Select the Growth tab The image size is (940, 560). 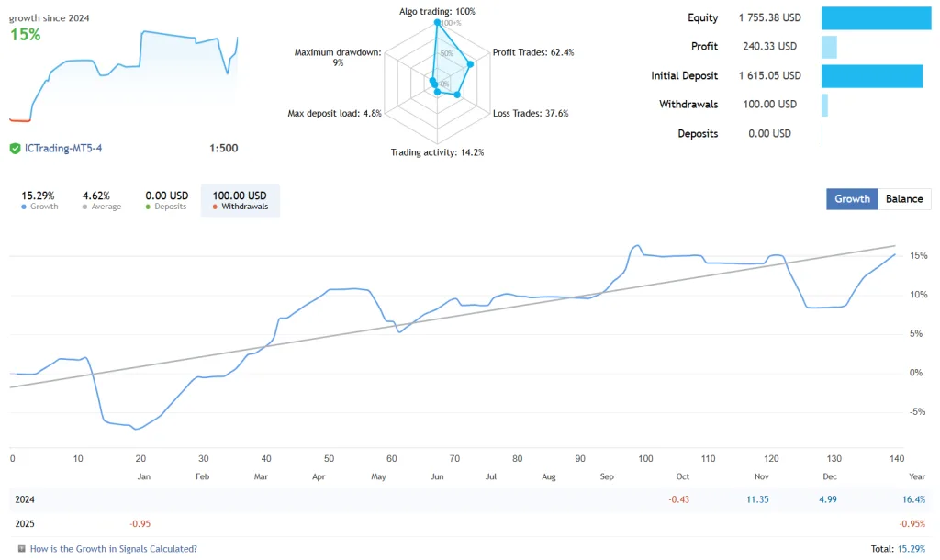853,199
